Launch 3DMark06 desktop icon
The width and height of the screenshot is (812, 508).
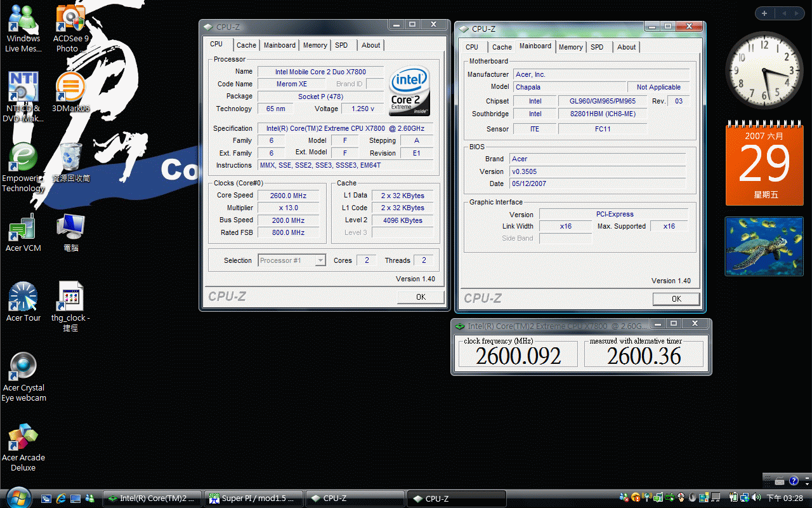[70, 92]
